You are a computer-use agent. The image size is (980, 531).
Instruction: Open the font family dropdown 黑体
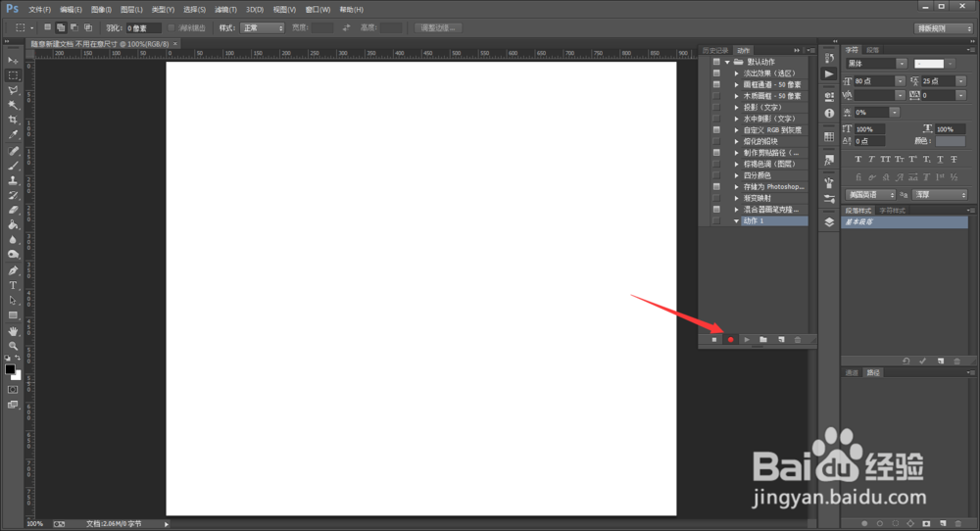click(x=875, y=64)
